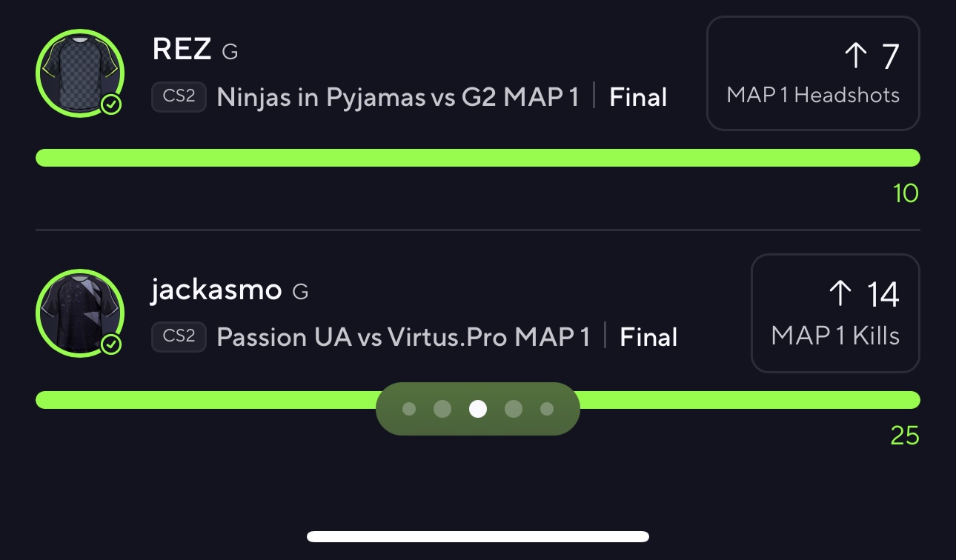Image resolution: width=956 pixels, height=560 pixels.
Task: Select the fourth page indicator dot
Action: click(x=513, y=409)
